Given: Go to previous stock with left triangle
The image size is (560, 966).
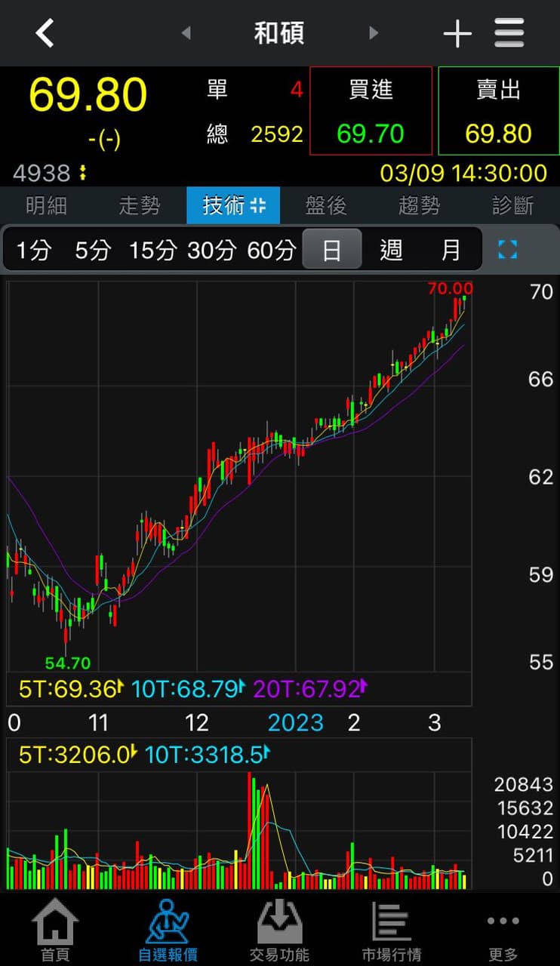Looking at the screenshot, I should tap(186, 33).
